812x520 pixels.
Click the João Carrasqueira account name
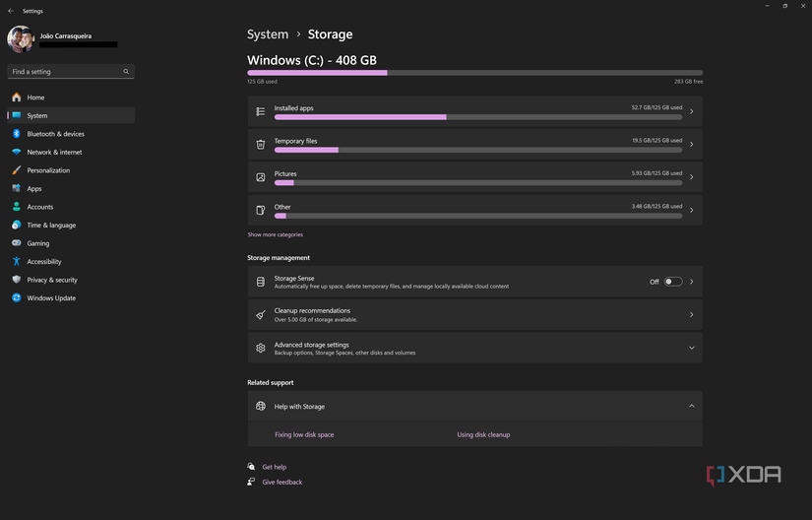click(x=66, y=35)
